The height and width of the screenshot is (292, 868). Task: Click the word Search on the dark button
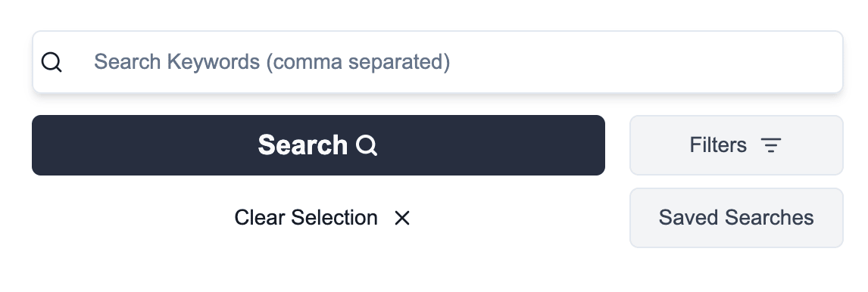(x=303, y=145)
